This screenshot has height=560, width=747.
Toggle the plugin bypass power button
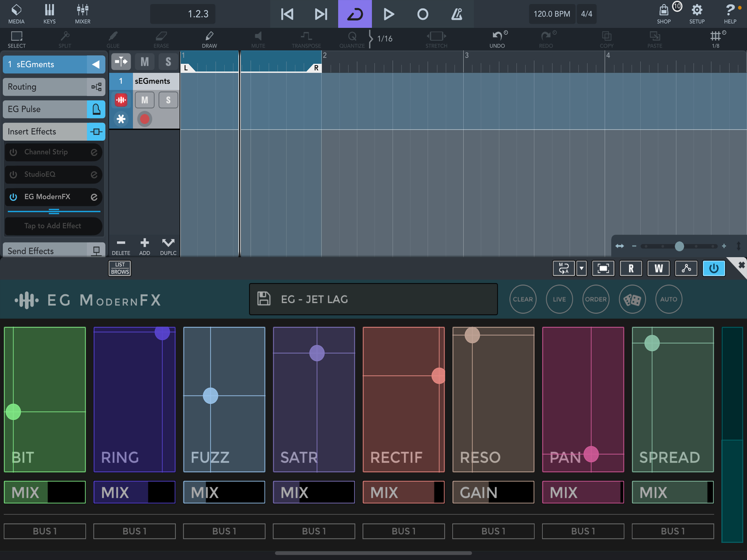714,269
